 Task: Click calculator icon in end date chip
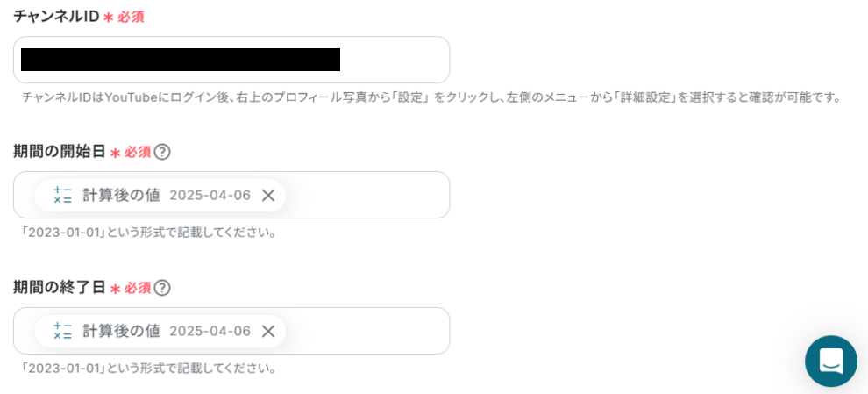(x=62, y=331)
